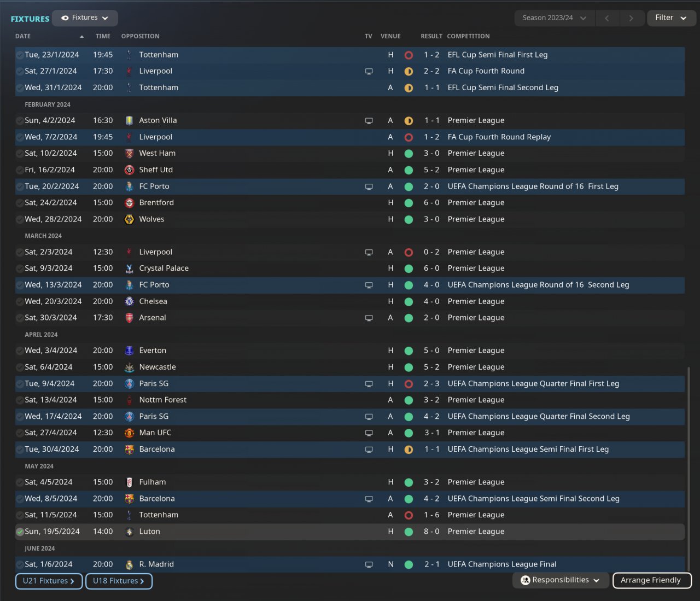This screenshot has height=601, width=700.
Task: Sort fixtures by the Competition column
Action: click(x=468, y=36)
